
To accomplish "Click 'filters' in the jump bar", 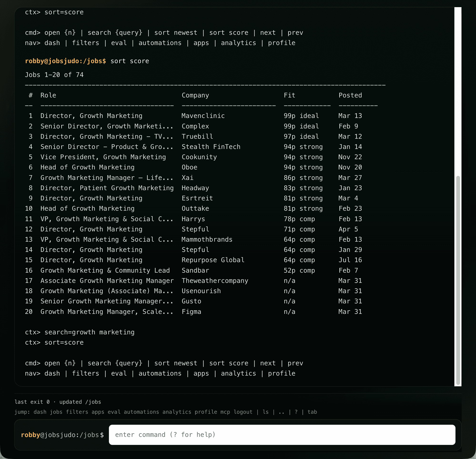I will [77, 412].
